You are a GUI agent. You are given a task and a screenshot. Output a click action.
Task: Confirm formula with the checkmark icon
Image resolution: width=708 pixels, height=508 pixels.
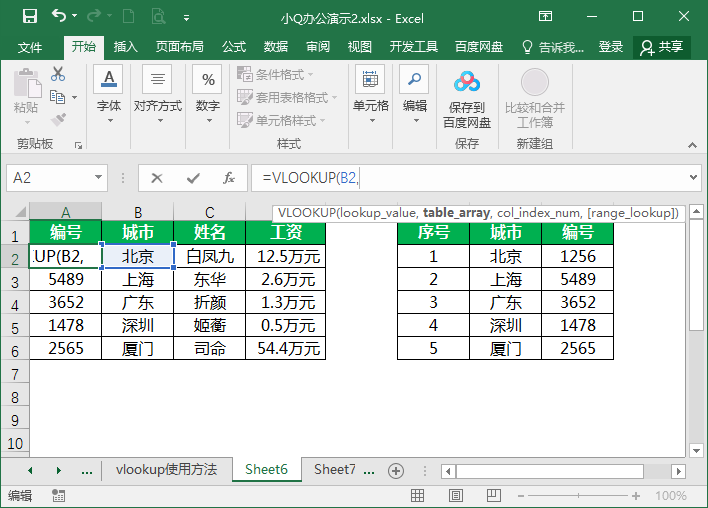click(x=193, y=178)
